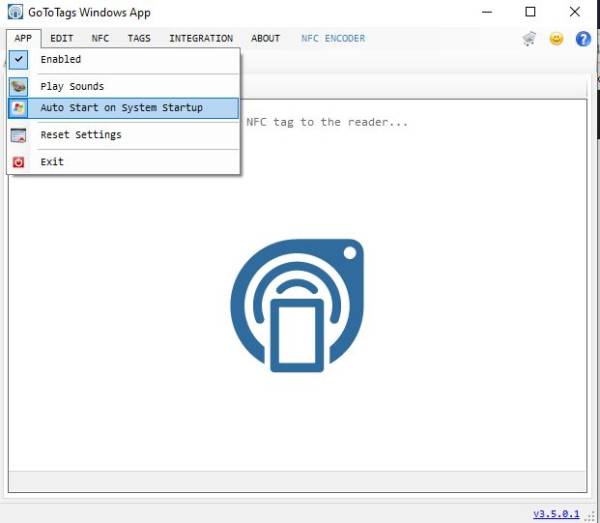The height and width of the screenshot is (523, 600).
Task: Select Auto Start on System Startup
Action: coord(121,108)
